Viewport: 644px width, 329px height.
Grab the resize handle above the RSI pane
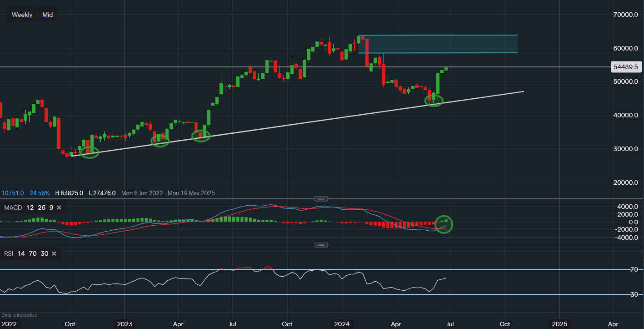coord(321,245)
